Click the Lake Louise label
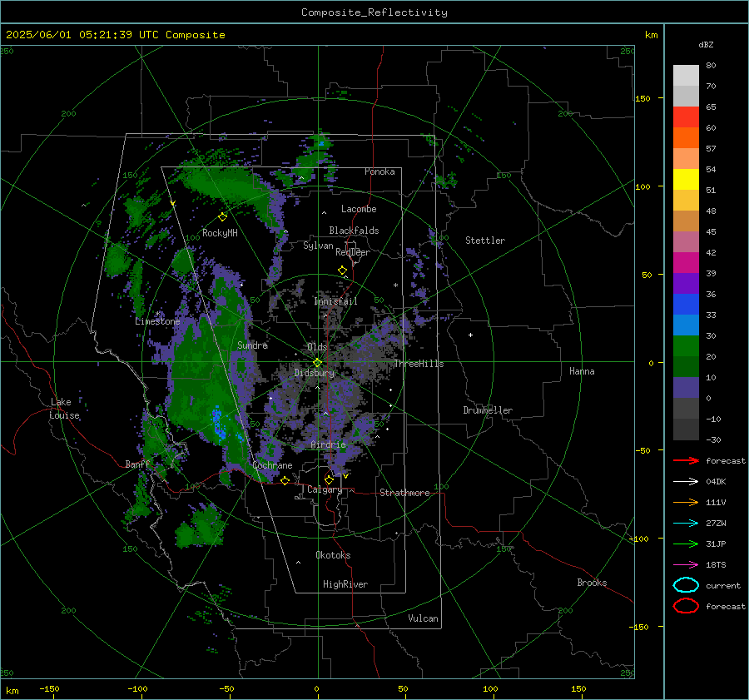The height and width of the screenshot is (700, 749). (x=64, y=409)
